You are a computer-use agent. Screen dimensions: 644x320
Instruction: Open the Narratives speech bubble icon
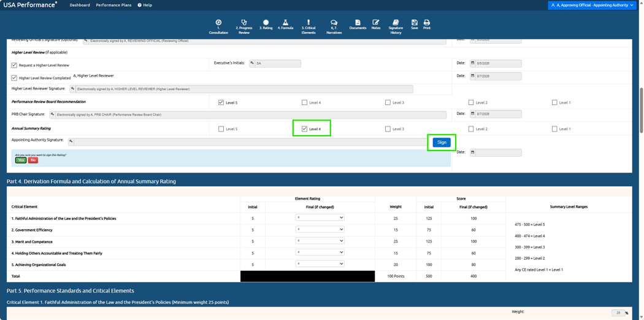coord(334,22)
